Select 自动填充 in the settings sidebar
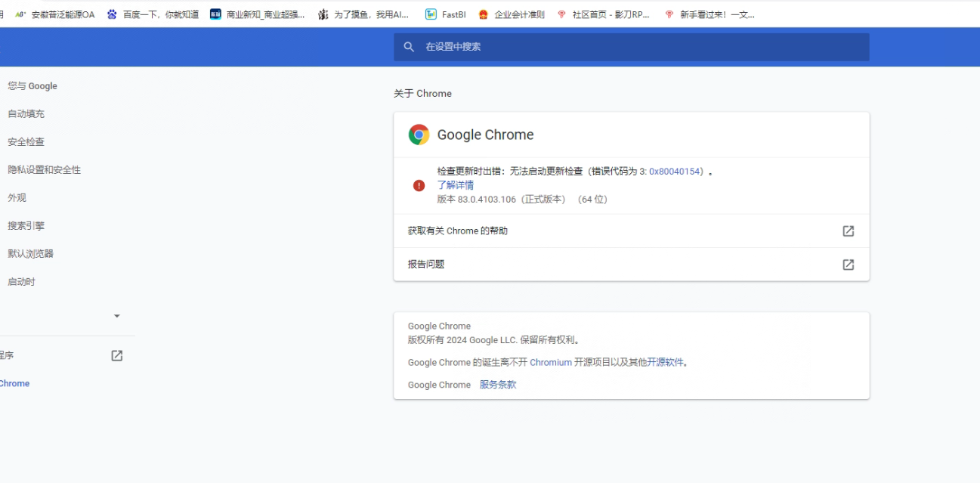 coord(26,114)
